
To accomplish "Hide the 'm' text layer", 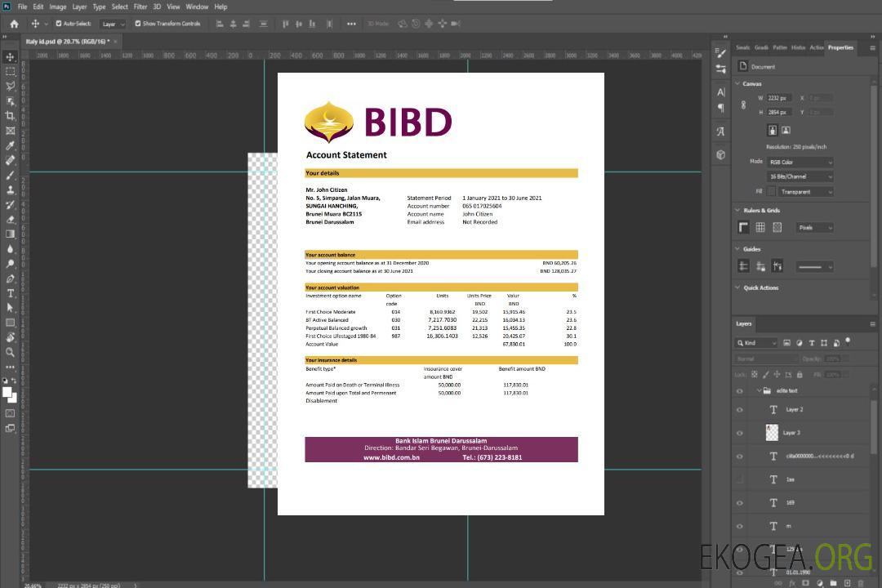I will [740, 527].
